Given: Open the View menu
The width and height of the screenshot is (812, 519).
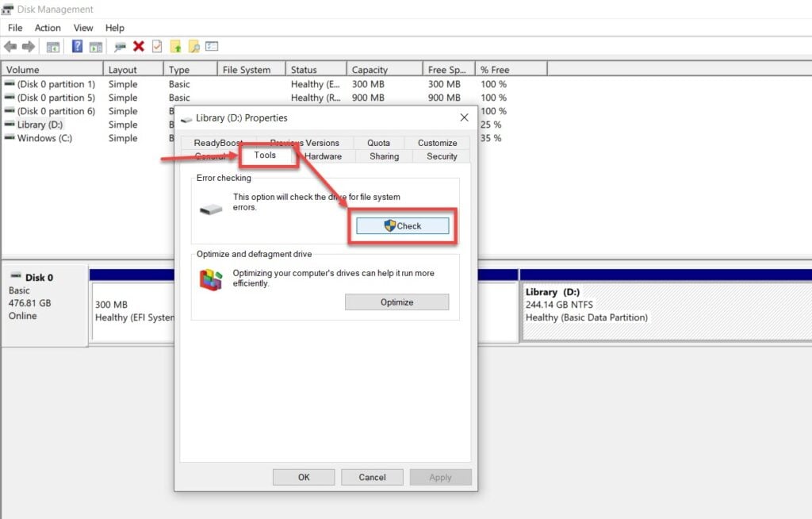Looking at the screenshot, I should click(83, 28).
